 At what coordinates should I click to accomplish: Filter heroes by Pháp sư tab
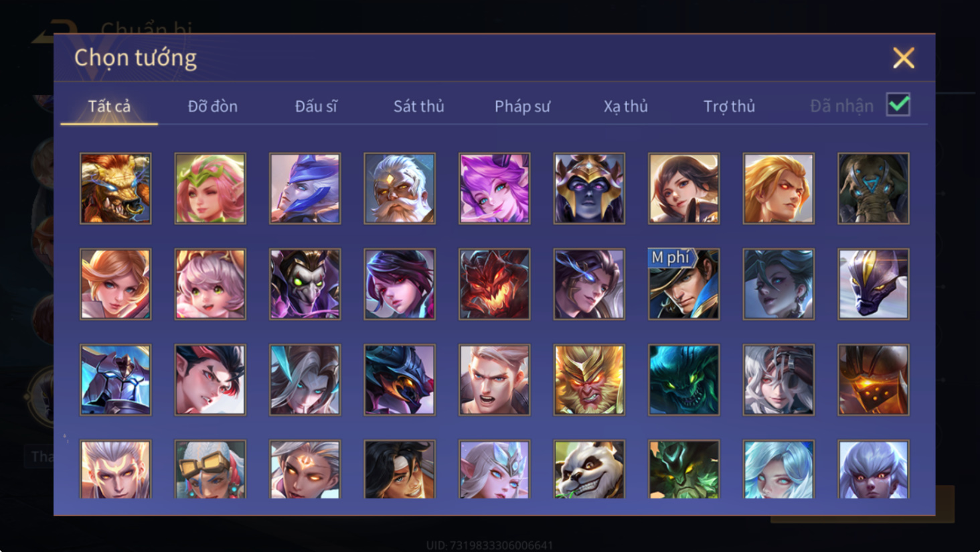pos(522,106)
